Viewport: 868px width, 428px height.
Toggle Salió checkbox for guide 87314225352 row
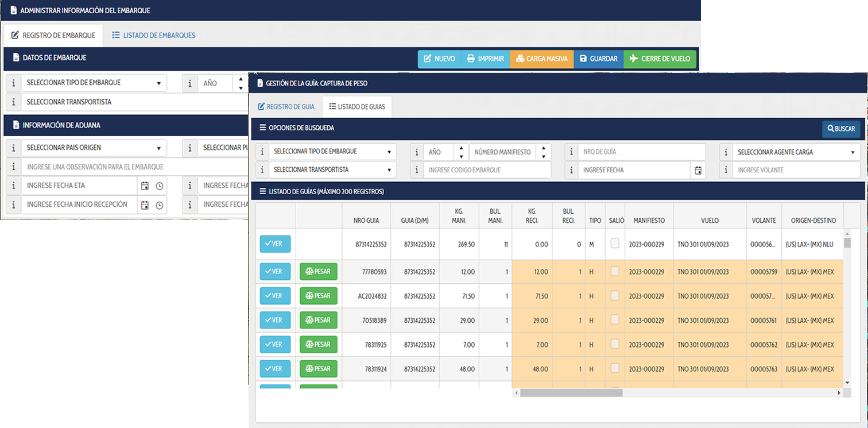click(615, 244)
